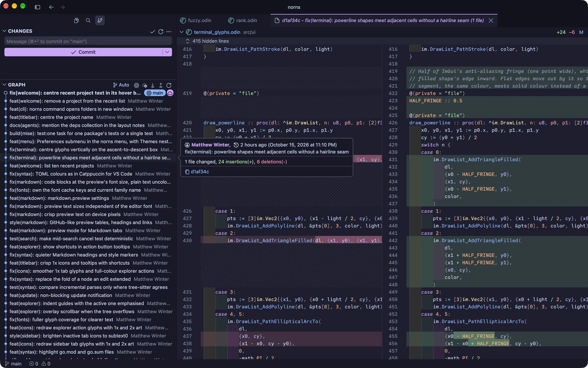This screenshot has width=588, height=368.
Task: Close the d1af34c diff tab
Action: (x=491, y=20)
